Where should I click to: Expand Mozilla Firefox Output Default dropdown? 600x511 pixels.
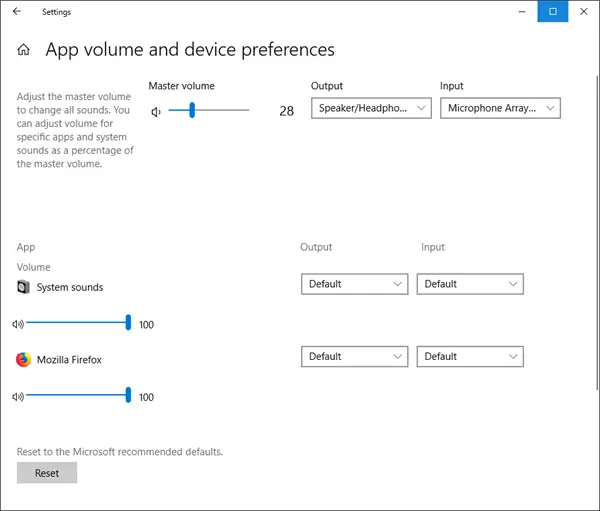point(354,356)
